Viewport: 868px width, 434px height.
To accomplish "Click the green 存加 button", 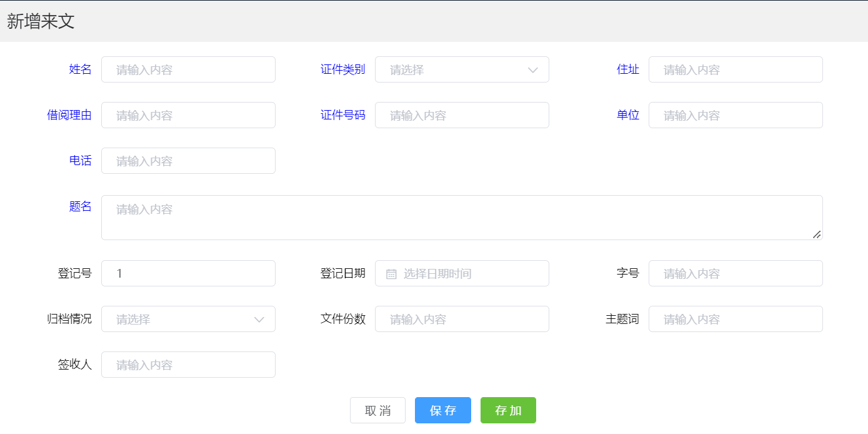I will pos(508,410).
